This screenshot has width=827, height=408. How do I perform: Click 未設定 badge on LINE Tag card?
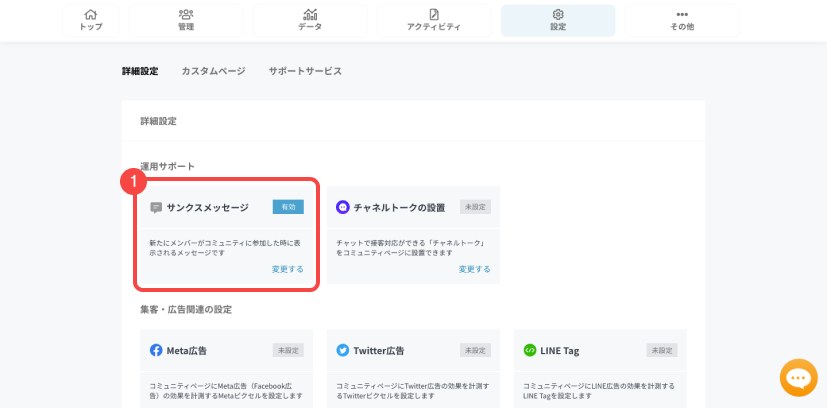click(662, 351)
